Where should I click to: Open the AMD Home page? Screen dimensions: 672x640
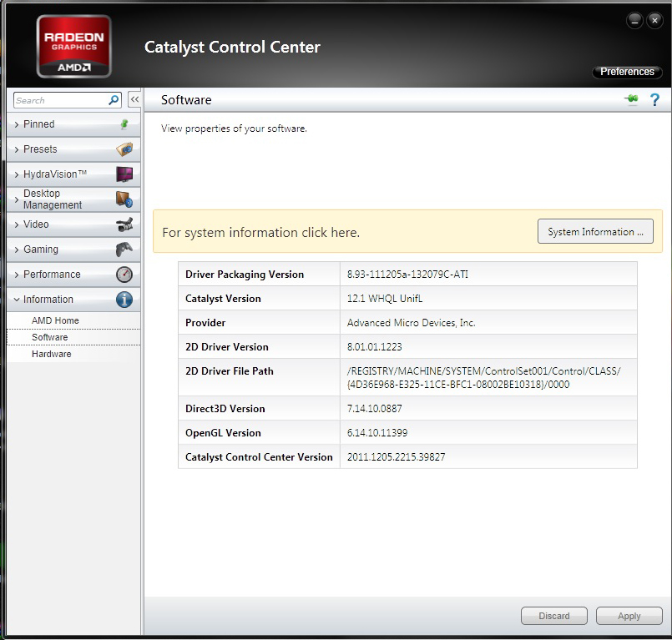pyautogui.click(x=55, y=320)
